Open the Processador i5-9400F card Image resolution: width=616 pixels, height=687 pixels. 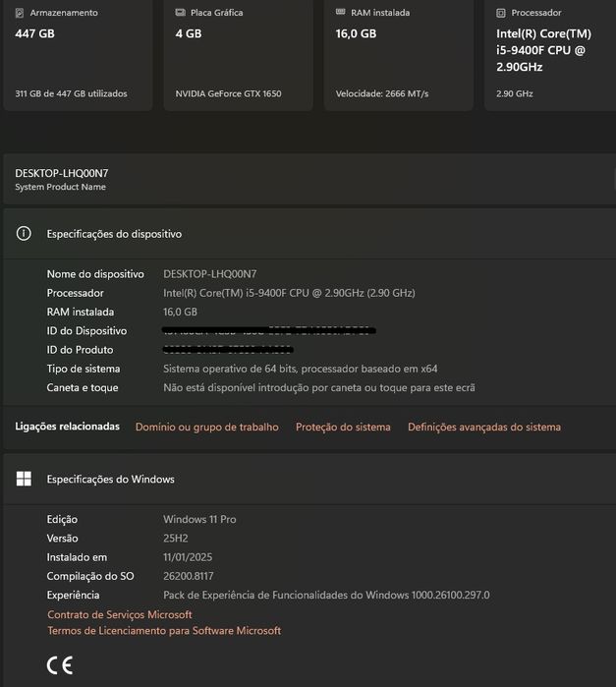point(550,54)
